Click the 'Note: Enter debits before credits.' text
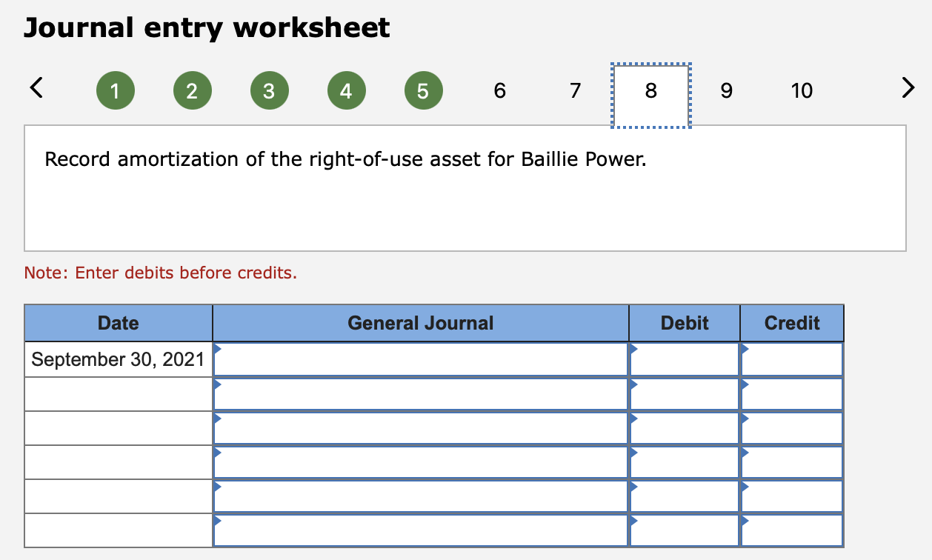 [161, 273]
